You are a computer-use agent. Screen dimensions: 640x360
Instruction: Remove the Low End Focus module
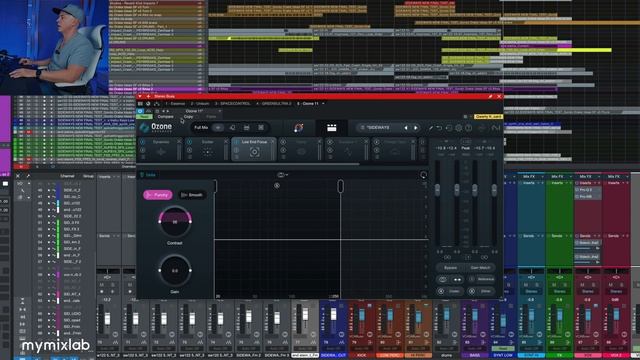point(273,141)
